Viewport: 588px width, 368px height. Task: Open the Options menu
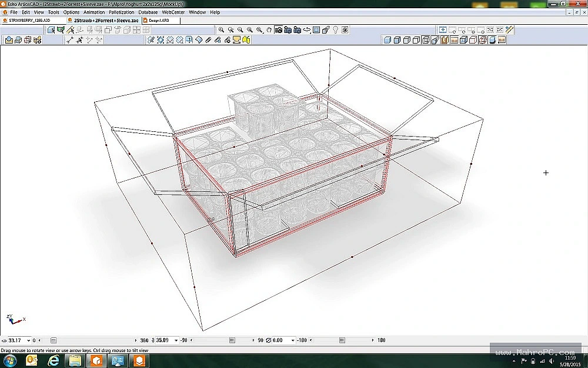[71, 12]
